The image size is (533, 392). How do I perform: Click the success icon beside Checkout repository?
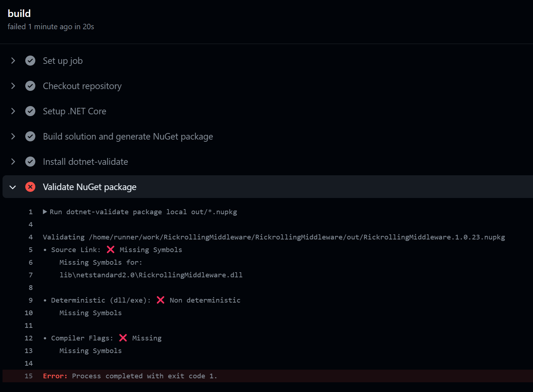click(x=30, y=86)
